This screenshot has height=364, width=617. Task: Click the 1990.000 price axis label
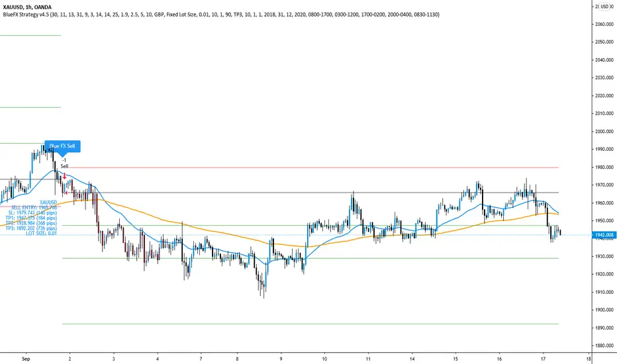(604, 149)
